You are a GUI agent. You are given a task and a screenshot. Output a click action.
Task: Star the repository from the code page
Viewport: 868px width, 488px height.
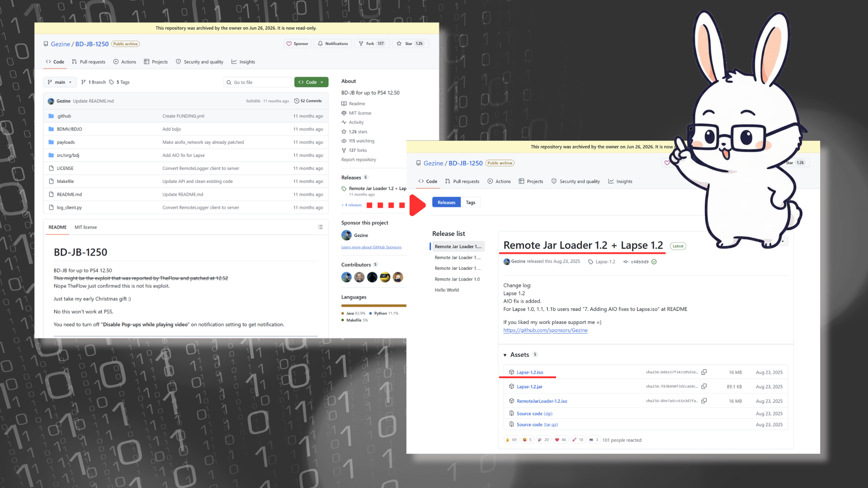(x=410, y=44)
